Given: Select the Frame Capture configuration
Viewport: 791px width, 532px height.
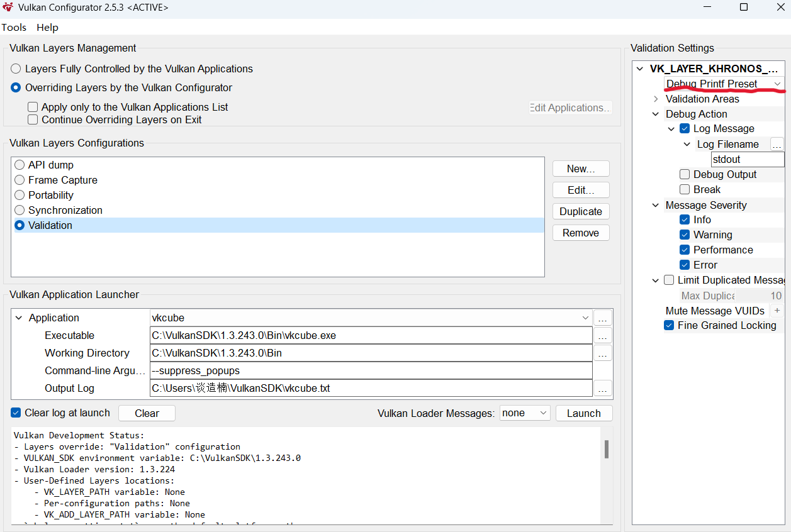Looking at the screenshot, I should (20, 180).
